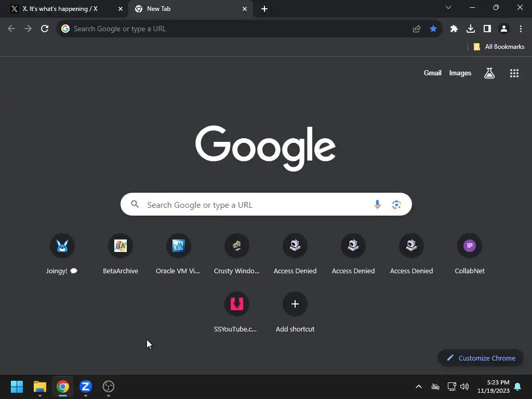The height and width of the screenshot is (399, 532).
Task: Open the notifications bell icon
Action: (x=518, y=387)
